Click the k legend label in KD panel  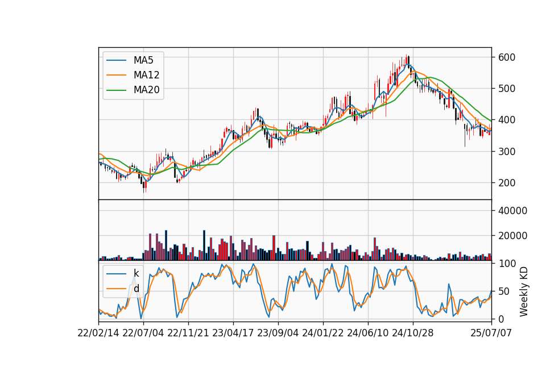click(x=136, y=273)
